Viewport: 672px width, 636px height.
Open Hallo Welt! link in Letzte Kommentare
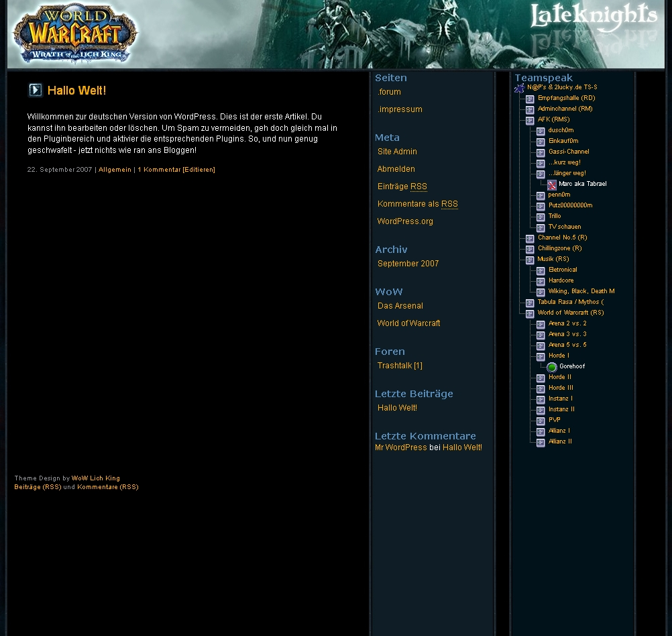[x=463, y=447]
